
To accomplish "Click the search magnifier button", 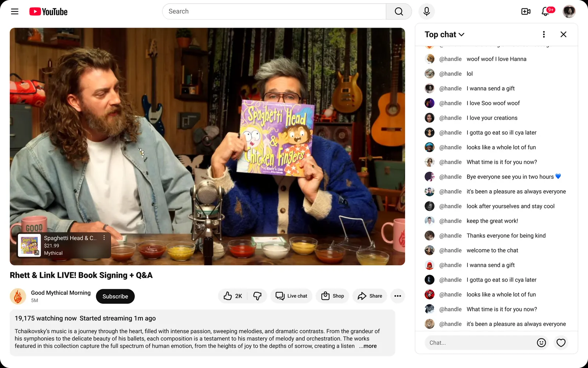I will point(399,11).
